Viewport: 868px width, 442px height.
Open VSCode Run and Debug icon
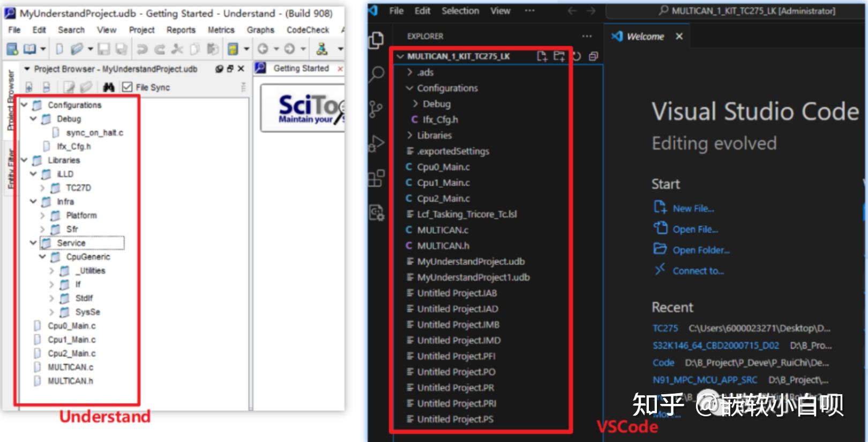pos(376,143)
